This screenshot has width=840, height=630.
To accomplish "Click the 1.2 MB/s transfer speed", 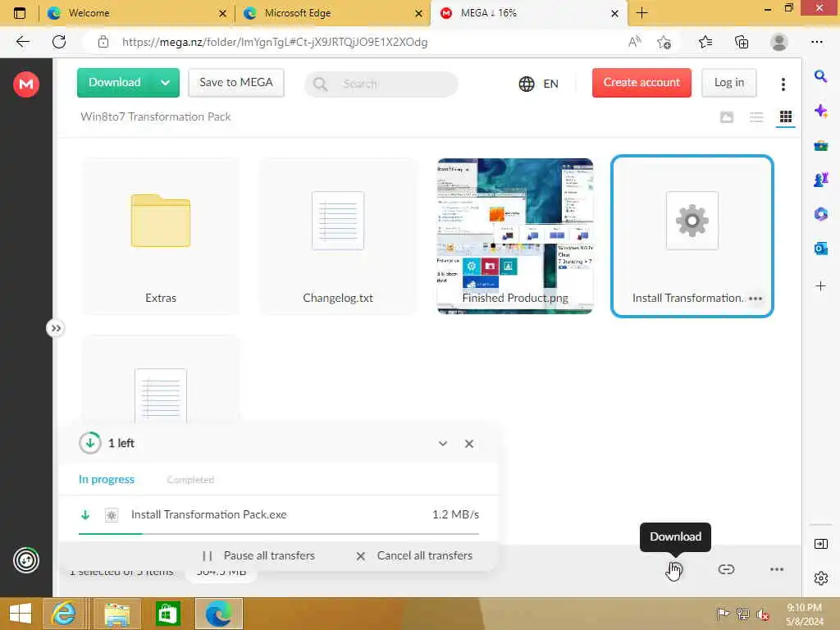I will pyautogui.click(x=455, y=514).
